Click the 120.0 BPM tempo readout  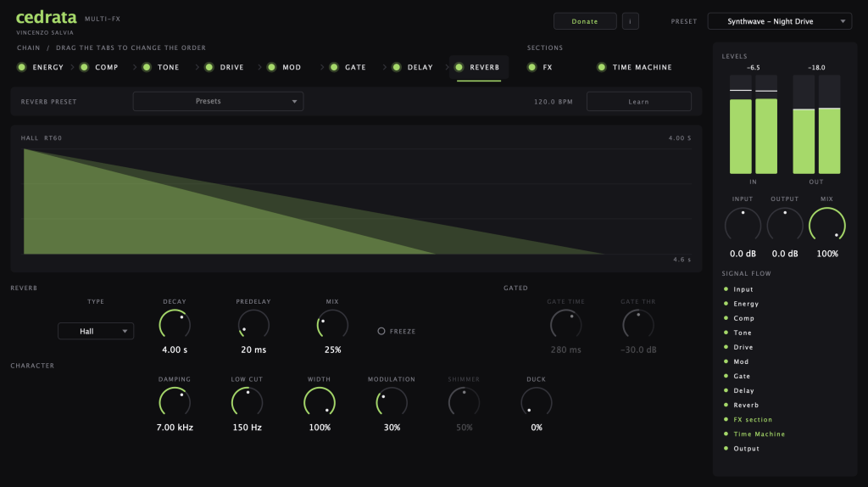(554, 102)
